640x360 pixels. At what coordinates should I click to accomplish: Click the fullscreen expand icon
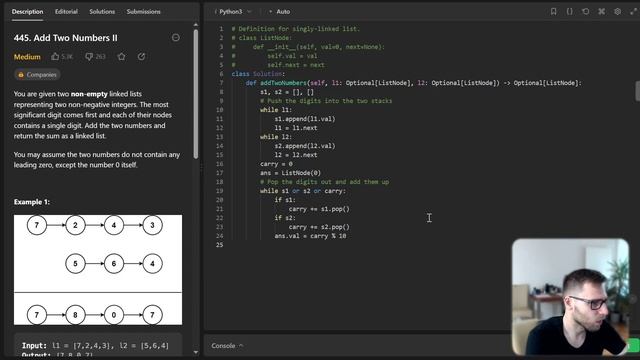point(633,11)
